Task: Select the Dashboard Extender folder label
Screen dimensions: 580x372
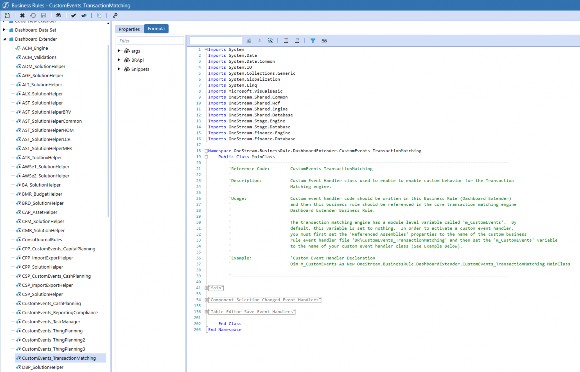Action: pyautogui.click(x=36, y=39)
